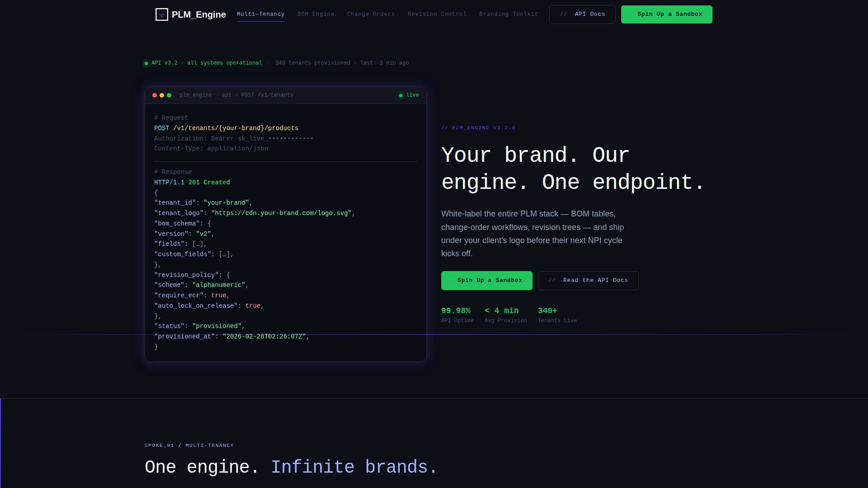Select Change Orders in the navigation

(x=371, y=14)
